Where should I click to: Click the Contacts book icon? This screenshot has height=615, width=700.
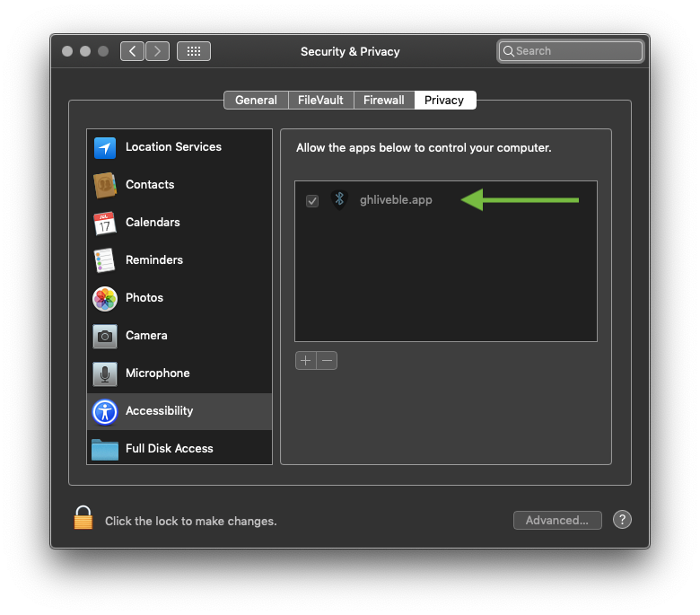pyautogui.click(x=105, y=185)
